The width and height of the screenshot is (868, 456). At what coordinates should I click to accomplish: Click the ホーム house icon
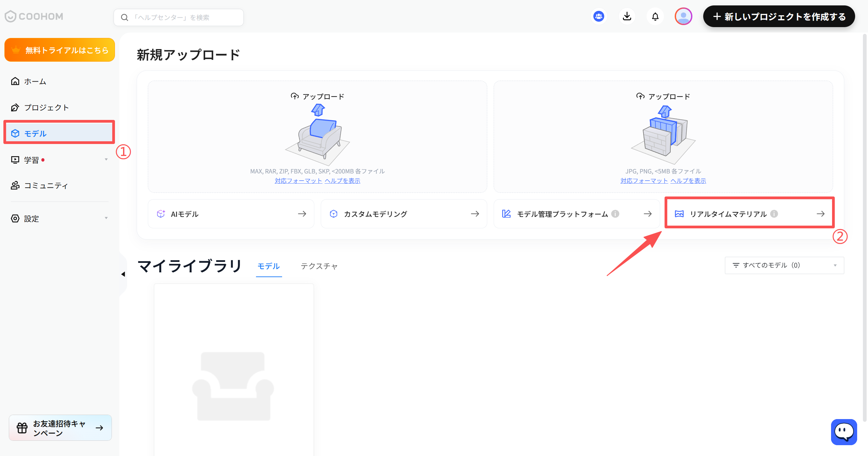pyautogui.click(x=15, y=81)
